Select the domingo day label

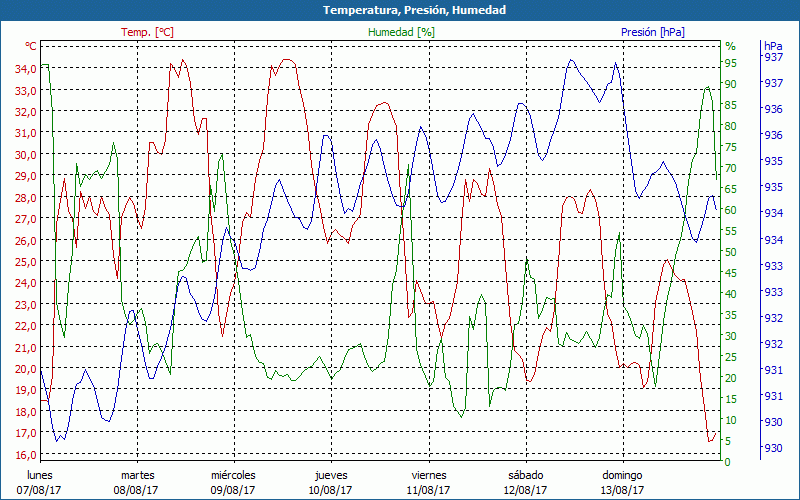[622, 475]
